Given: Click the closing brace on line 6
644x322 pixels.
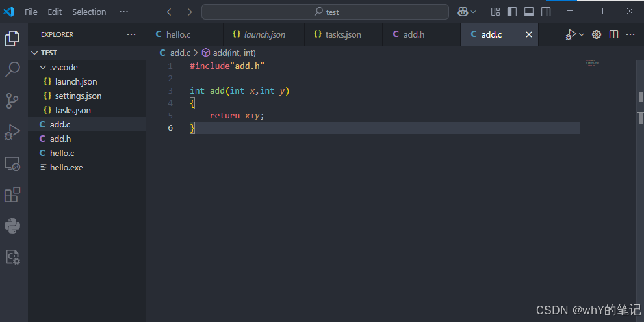Looking at the screenshot, I should [192, 128].
